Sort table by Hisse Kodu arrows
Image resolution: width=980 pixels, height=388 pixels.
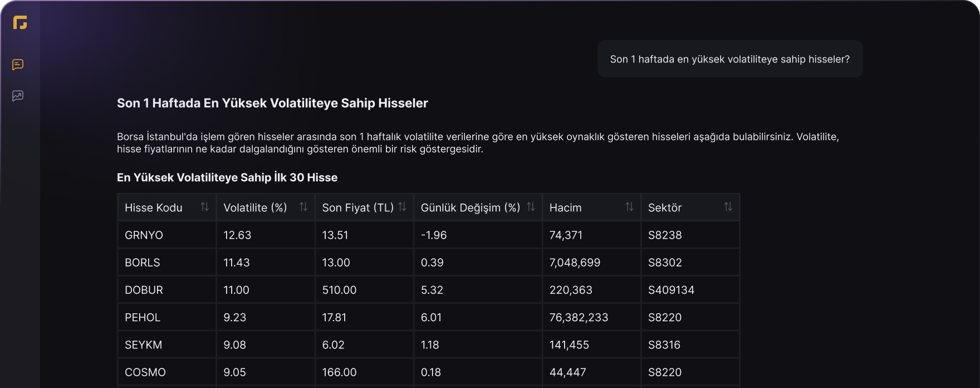(205, 207)
